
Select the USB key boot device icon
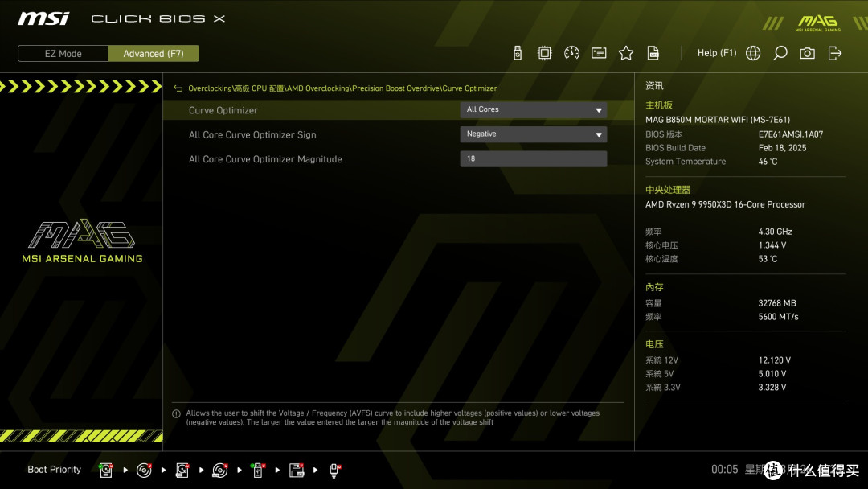click(x=258, y=471)
